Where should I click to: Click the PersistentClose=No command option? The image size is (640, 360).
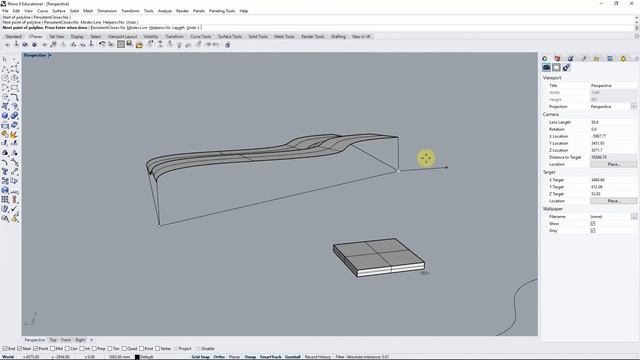(x=107, y=28)
